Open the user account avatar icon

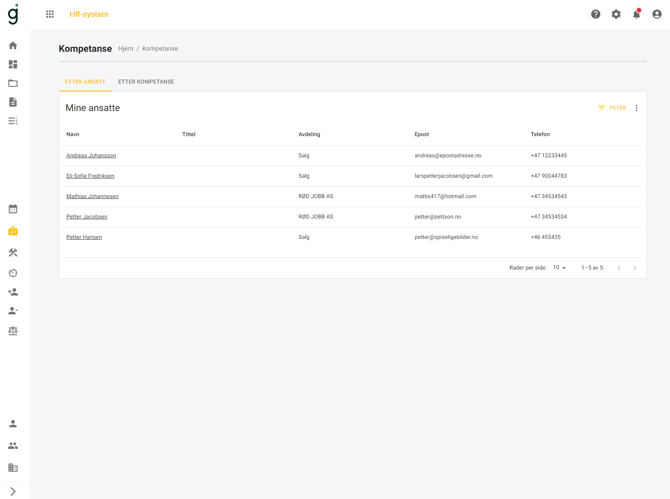[x=657, y=14]
